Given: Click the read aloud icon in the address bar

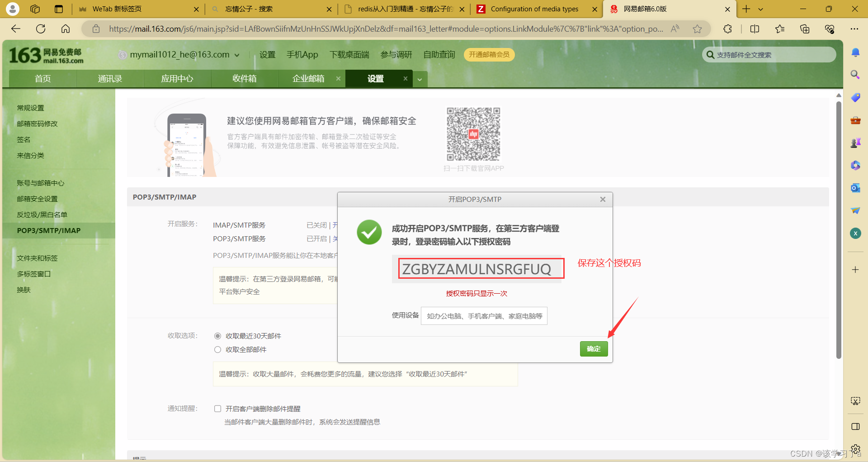Looking at the screenshot, I should click(x=675, y=29).
